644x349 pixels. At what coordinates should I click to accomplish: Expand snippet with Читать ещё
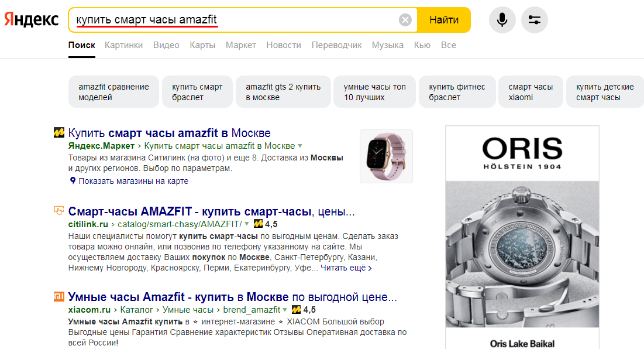(x=346, y=268)
